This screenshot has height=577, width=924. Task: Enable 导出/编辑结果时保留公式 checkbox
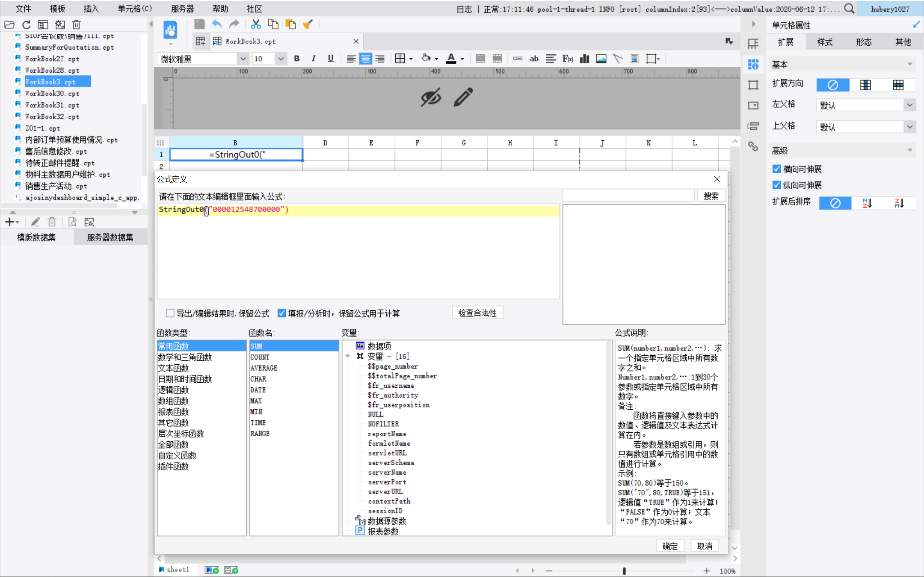170,313
